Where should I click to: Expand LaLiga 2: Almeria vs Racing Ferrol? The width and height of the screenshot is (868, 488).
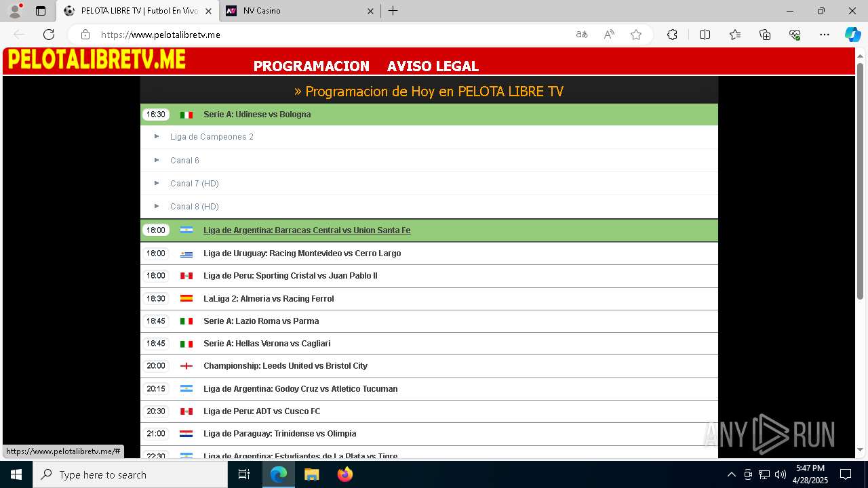pyautogui.click(x=429, y=299)
